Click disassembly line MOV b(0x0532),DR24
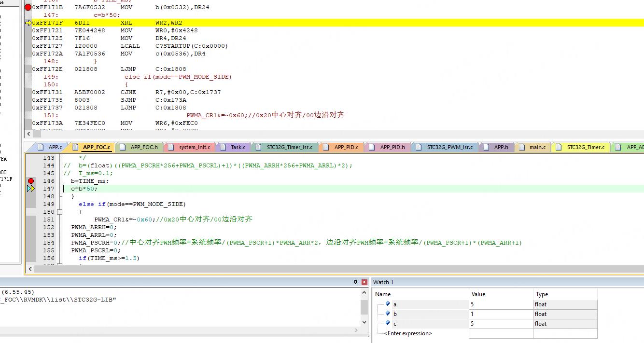 coord(121,7)
